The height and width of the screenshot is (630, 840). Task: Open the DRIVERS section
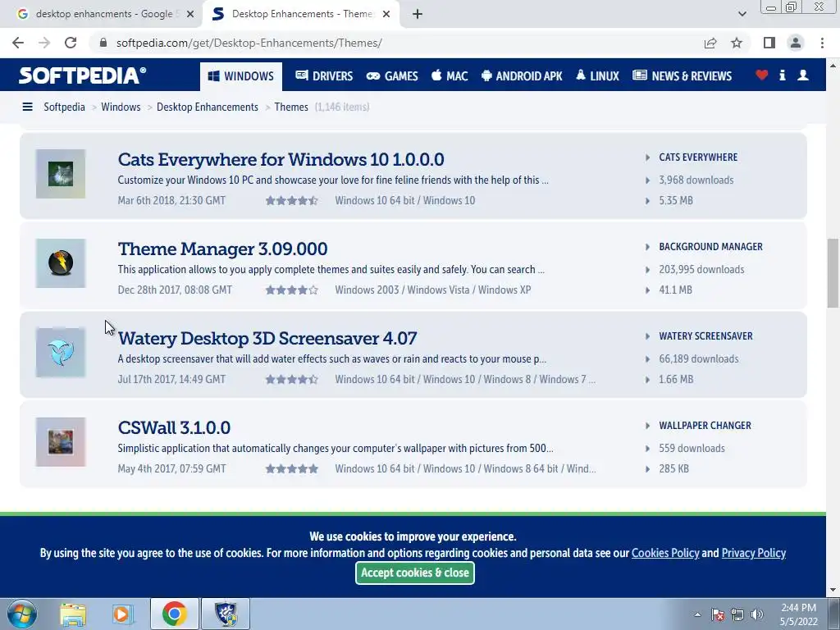point(324,76)
